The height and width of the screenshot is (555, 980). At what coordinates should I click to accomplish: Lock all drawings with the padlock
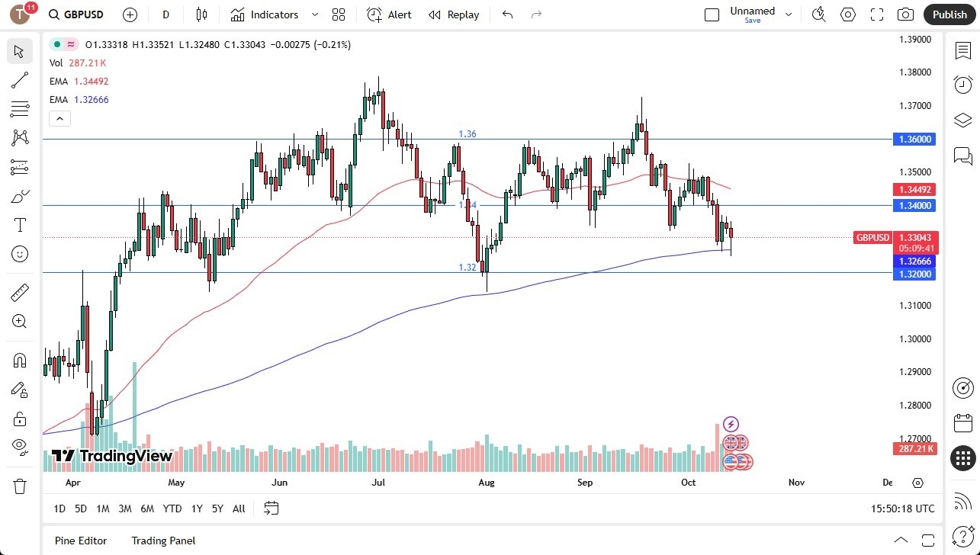tap(19, 419)
